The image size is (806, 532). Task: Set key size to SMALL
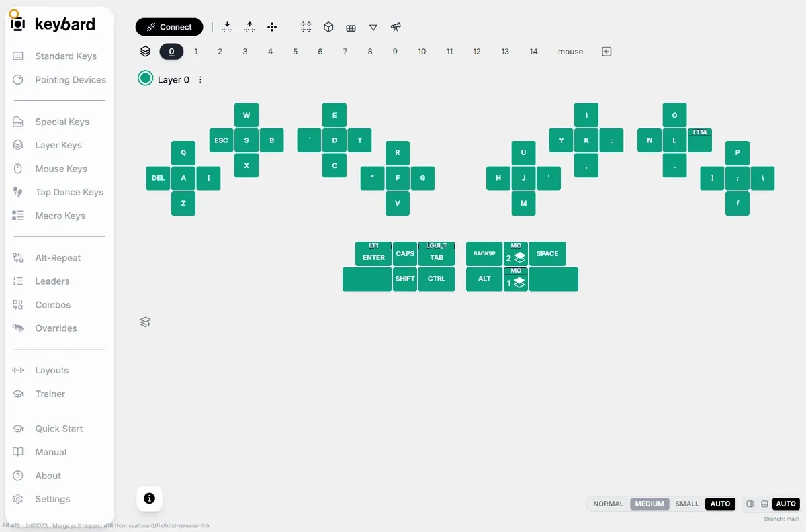687,504
